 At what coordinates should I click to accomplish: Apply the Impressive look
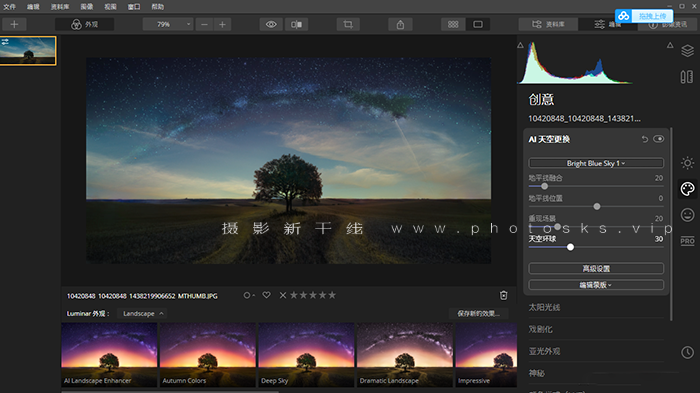point(486,355)
